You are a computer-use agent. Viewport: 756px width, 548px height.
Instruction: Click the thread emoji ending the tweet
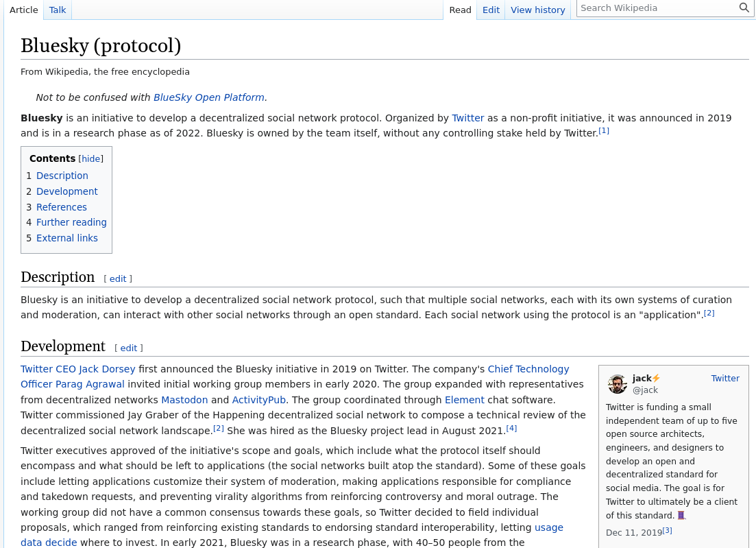681,515
